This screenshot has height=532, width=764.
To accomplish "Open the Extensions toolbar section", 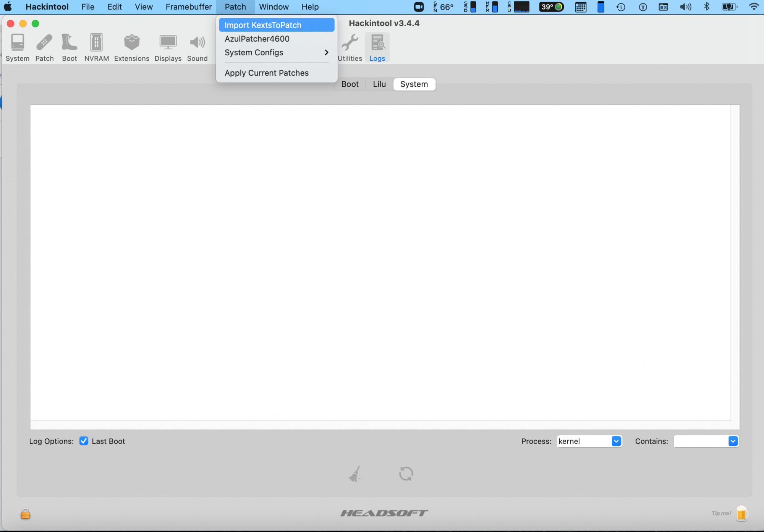I will pyautogui.click(x=131, y=48).
